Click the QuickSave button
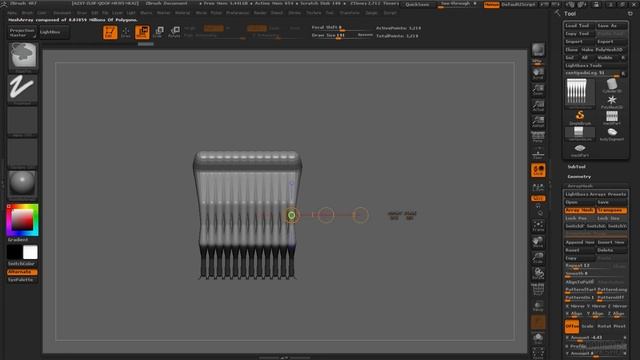640x360 pixels. (417, 4)
